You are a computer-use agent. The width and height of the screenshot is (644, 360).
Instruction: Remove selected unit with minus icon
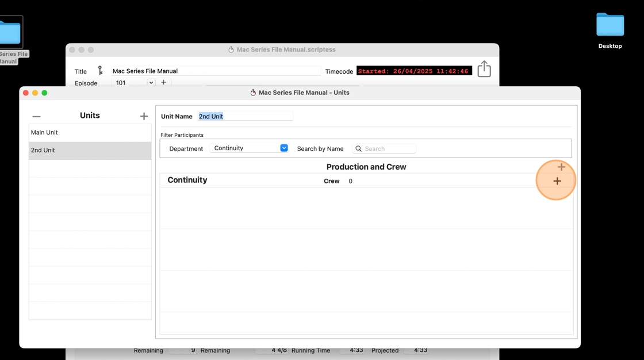click(37, 117)
